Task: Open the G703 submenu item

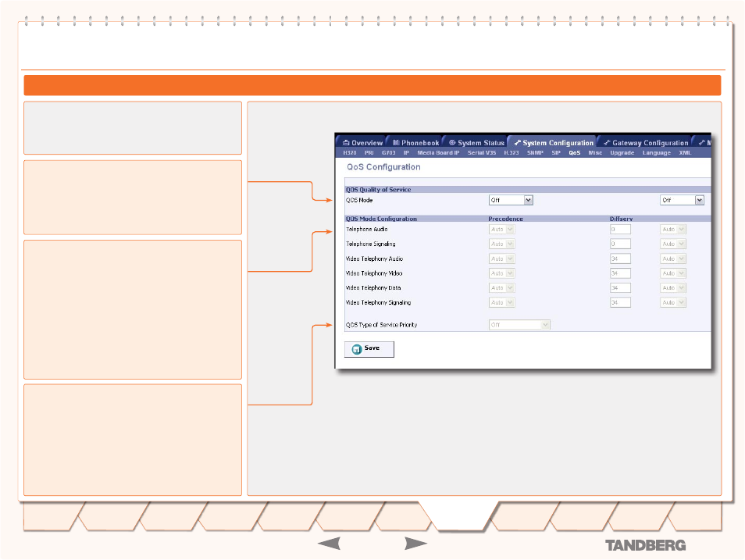Action: tap(389, 152)
